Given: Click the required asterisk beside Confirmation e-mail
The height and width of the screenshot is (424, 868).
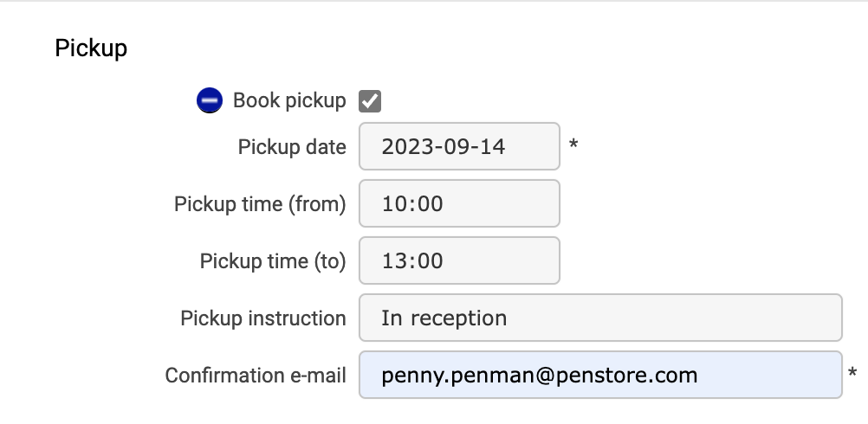Looking at the screenshot, I should [852, 373].
